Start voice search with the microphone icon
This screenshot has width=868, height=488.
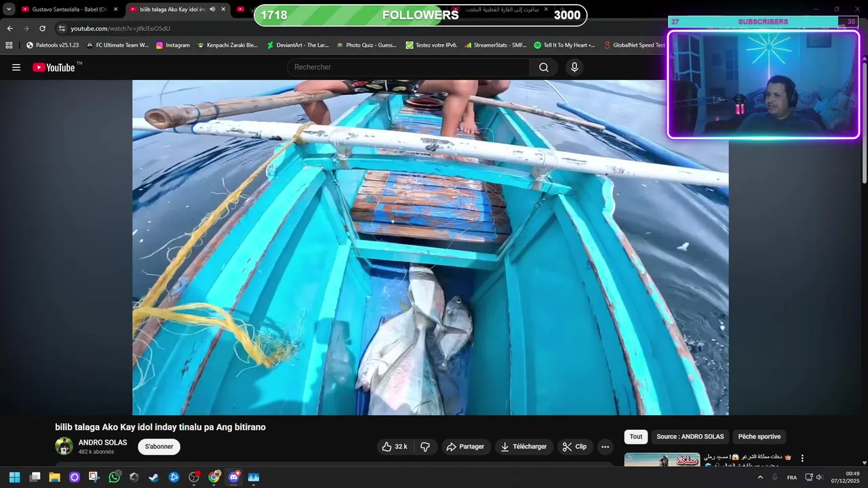click(574, 67)
